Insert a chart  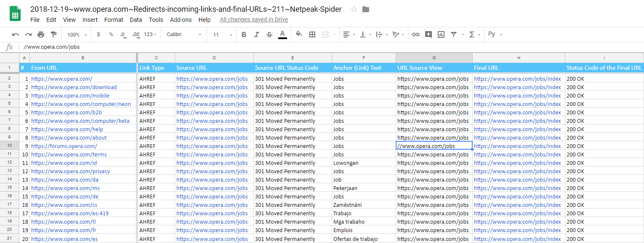(x=441, y=34)
